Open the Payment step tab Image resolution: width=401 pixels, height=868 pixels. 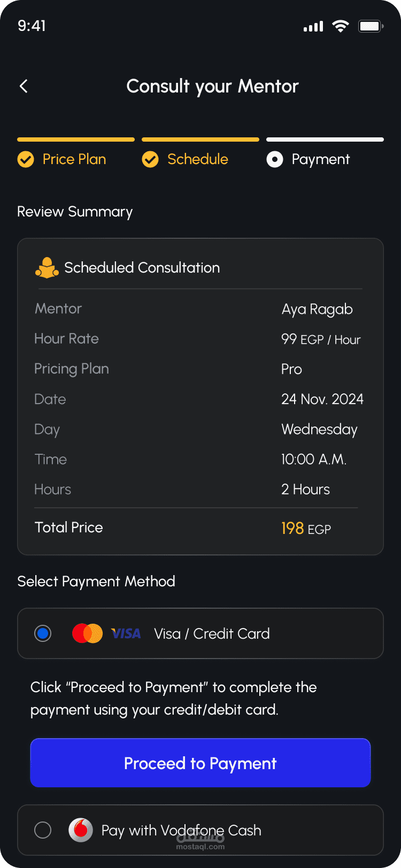coord(320,159)
